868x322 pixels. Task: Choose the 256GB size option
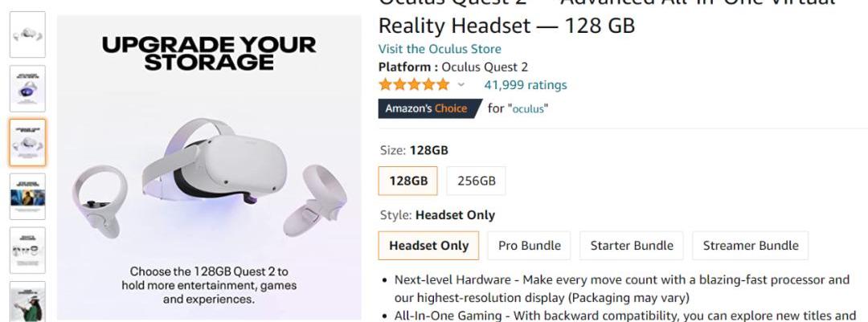coord(477,181)
